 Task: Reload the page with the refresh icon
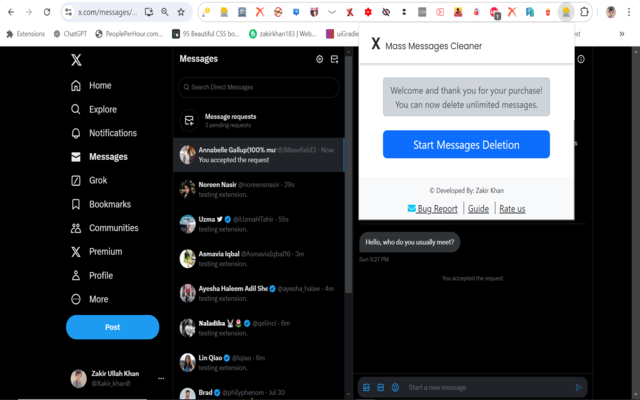point(47,12)
